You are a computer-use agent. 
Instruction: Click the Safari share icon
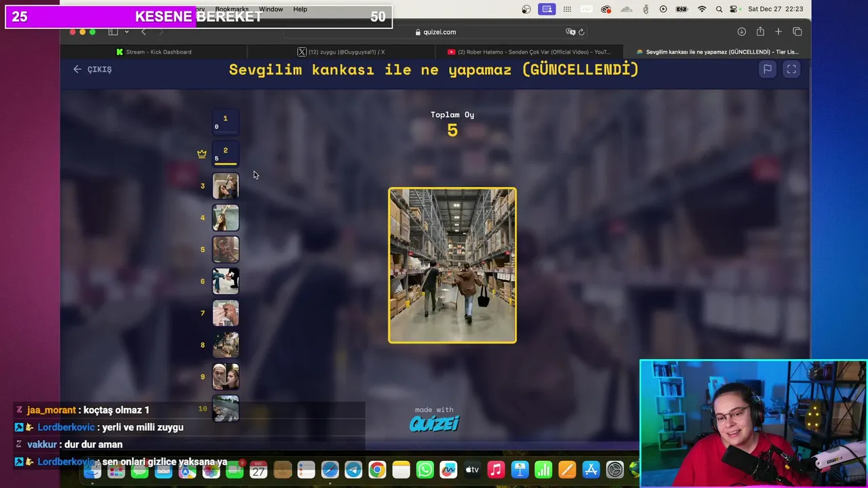pyautogui.click(x=760, y=32)
